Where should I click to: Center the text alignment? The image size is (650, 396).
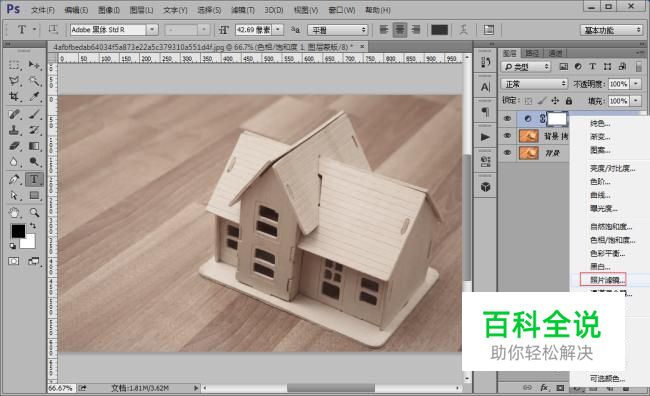(400, 30)
